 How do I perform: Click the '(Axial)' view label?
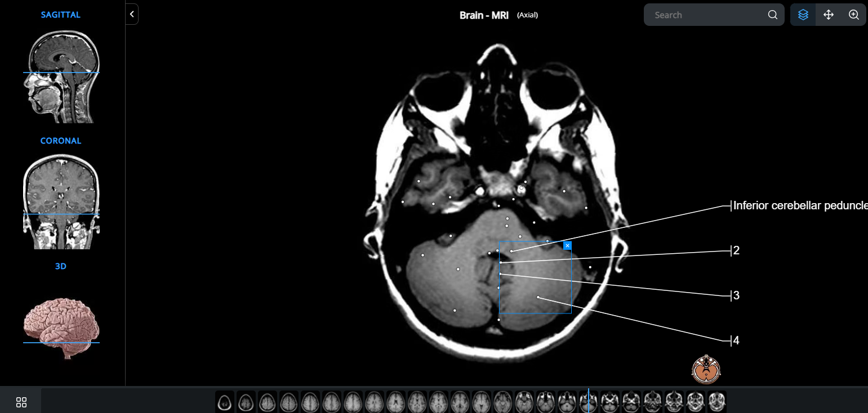tap(527, 15)
